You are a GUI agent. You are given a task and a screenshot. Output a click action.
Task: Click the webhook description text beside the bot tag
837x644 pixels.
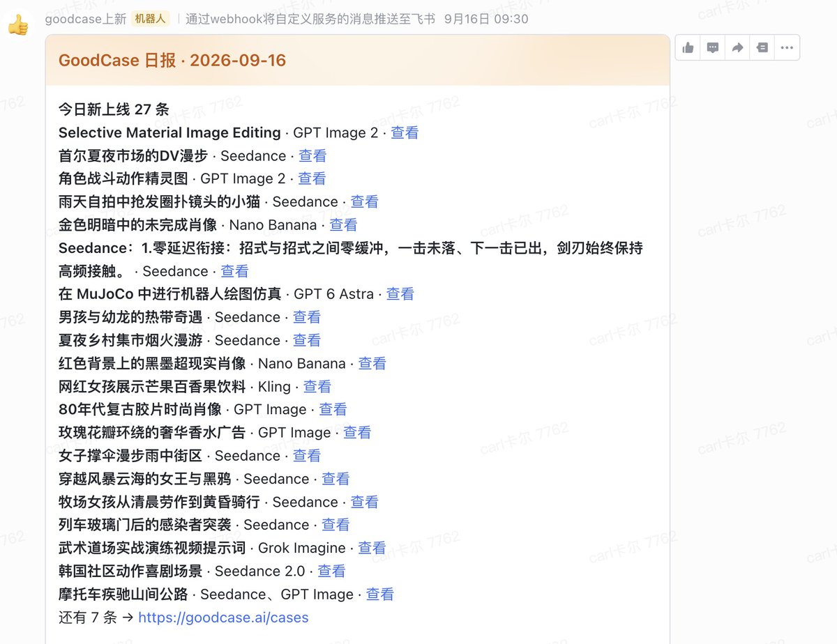point(310,19)
